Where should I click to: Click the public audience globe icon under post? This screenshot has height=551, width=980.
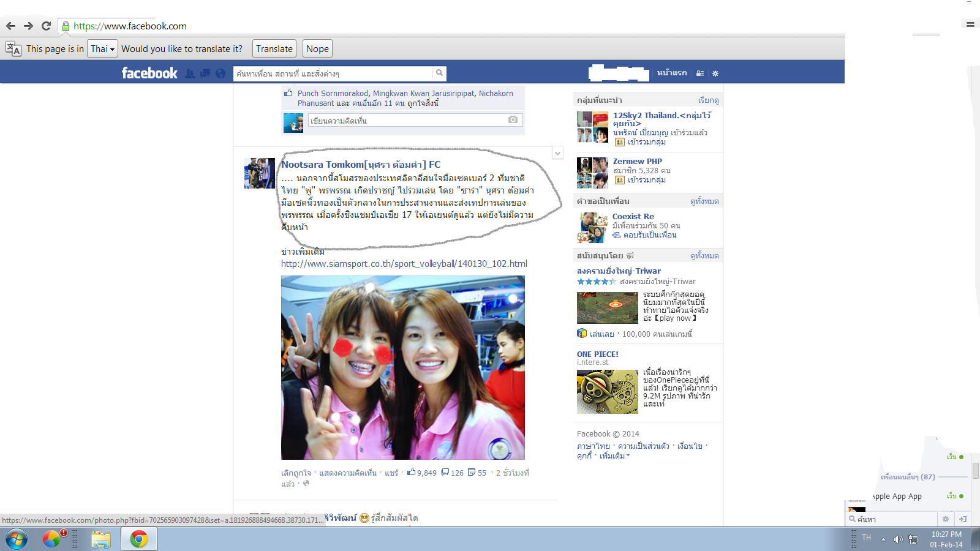[x=306, y=483]
